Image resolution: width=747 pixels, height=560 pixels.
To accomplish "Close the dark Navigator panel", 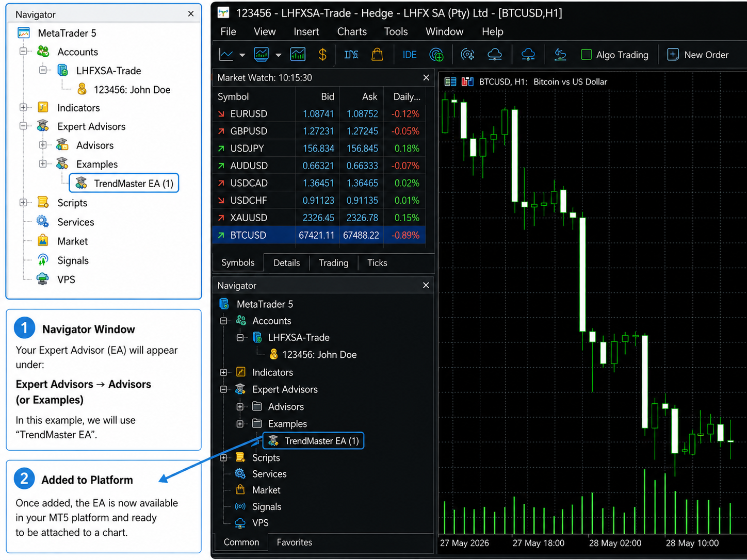I will click(426, 285).
